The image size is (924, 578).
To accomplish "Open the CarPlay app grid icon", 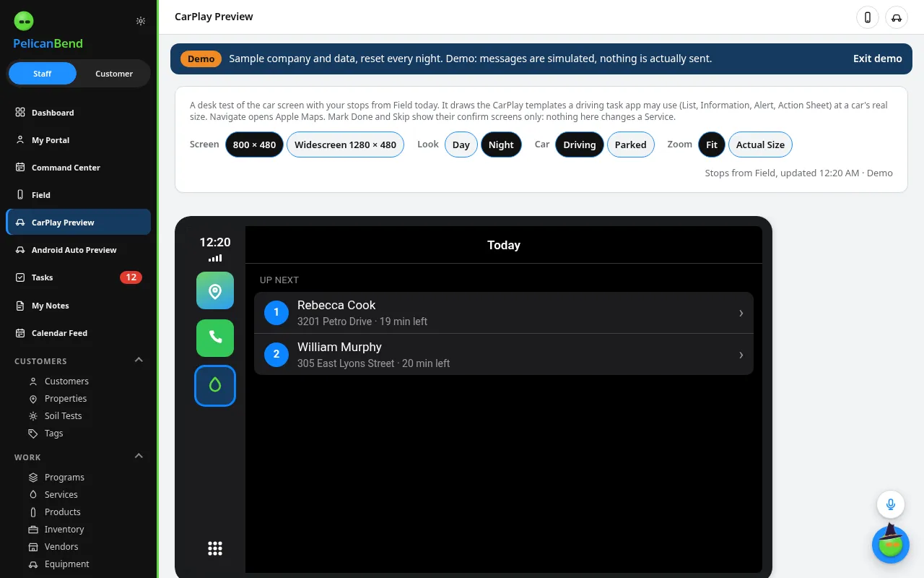I will click(x=215, y=548).
